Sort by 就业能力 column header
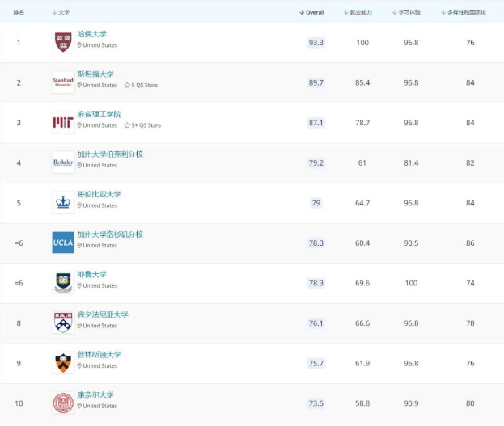 click(x=358, y=12)
